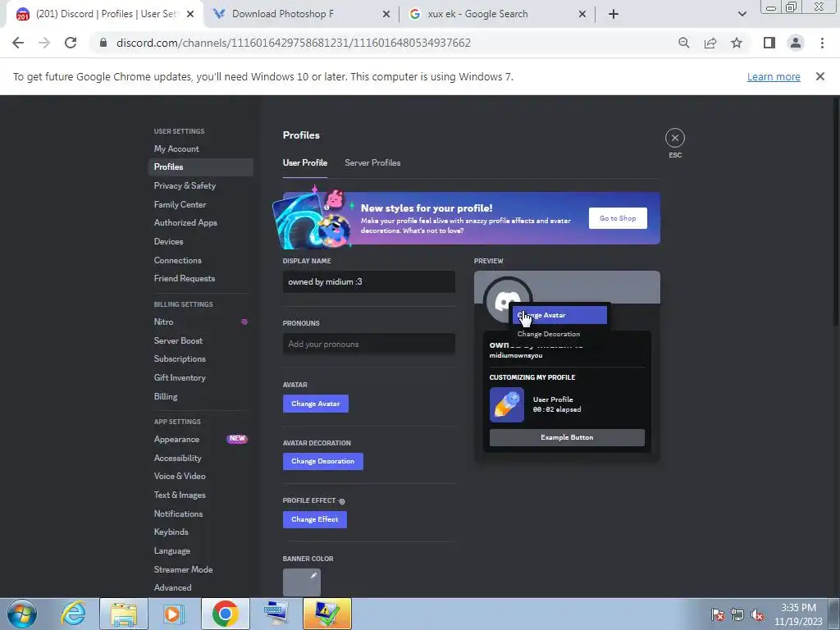Open Privacy & Safety settings
This screenshot has height=630, width=840.
[200, 186]
